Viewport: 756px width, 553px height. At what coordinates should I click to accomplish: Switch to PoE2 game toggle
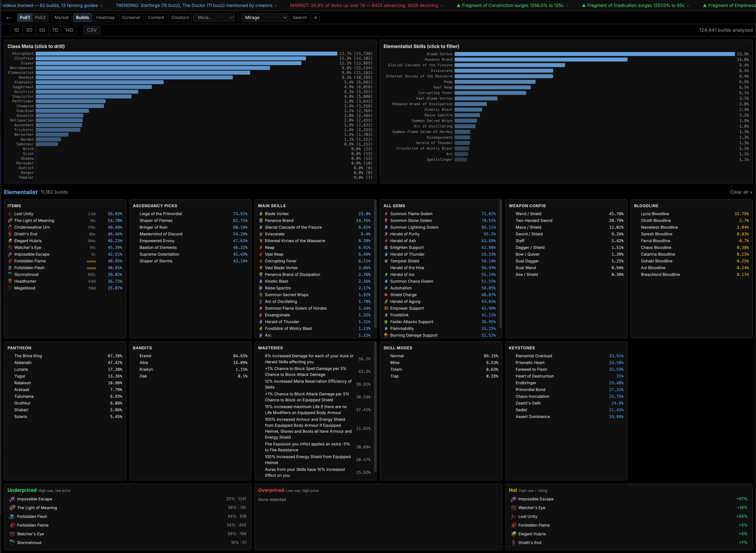(x=40, y=18)
